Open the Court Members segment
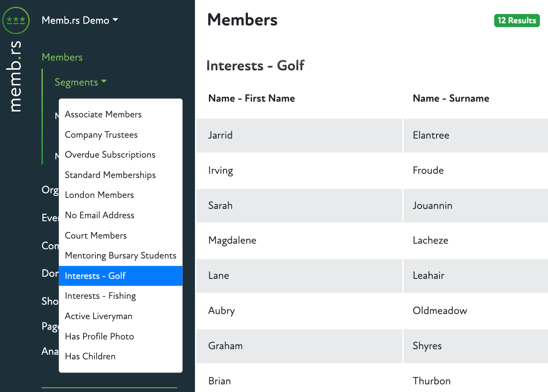 (x=96, y=236)
